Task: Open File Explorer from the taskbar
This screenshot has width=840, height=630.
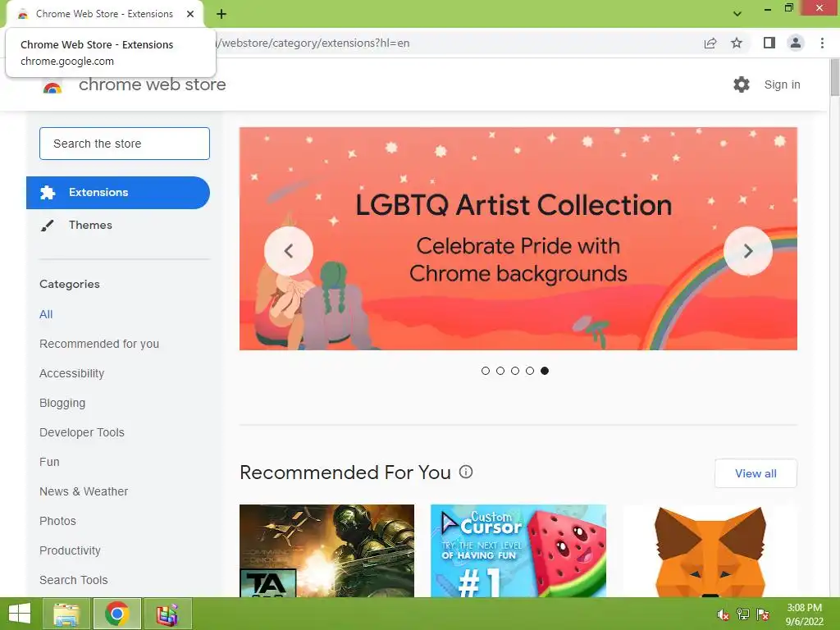Action: click(x=66, y=614)
